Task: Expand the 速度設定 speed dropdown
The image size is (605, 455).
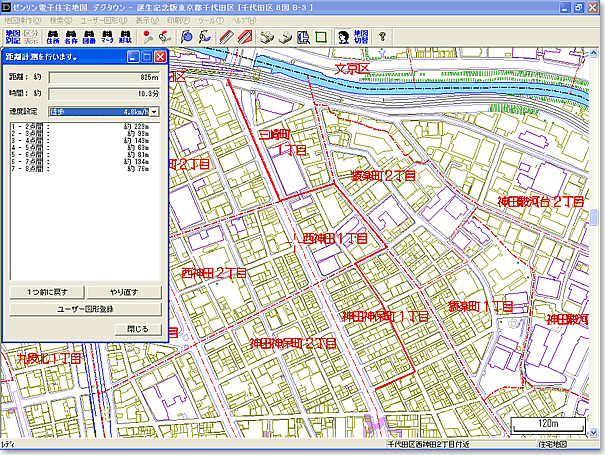Action: coord(154,112)
